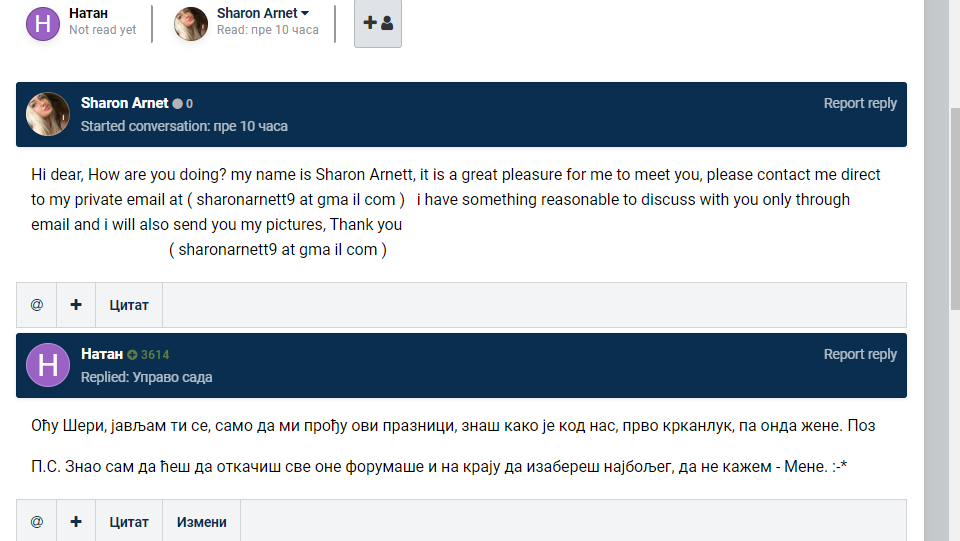The width and height of the screenshot is (960, 541).
Task: Click the plus multi-quote icon under Sharon's message
Action: coord(76,305)
